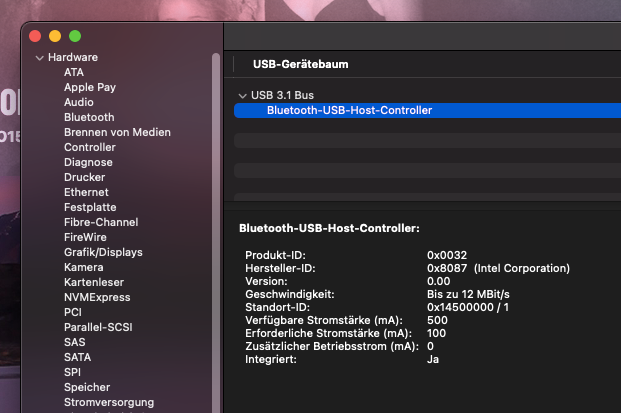Open Grafik/Displays hardware section
This screenshot has width=621, height=413.
click(103, 252)
